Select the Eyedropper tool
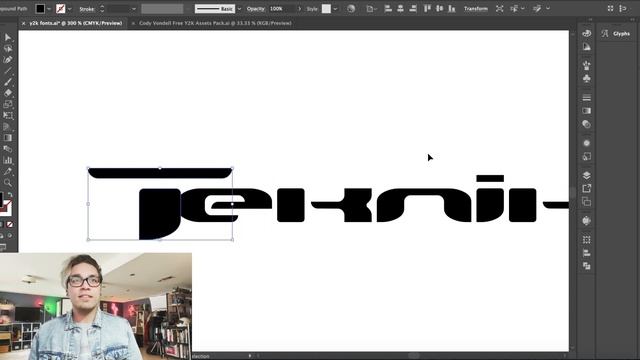The width and height of the screenshot is (640, 360). pos(8,171)
